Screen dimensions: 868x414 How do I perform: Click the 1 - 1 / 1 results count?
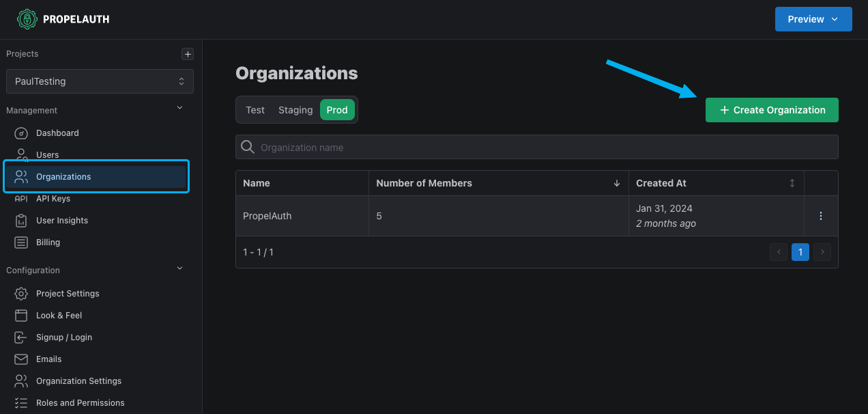coord(258,252)
